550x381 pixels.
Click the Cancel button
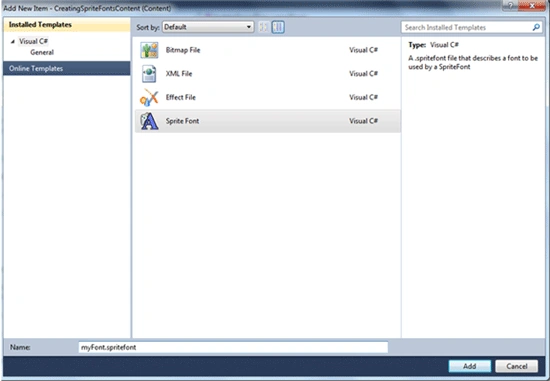pyautogui.click(x=517, y=366)
